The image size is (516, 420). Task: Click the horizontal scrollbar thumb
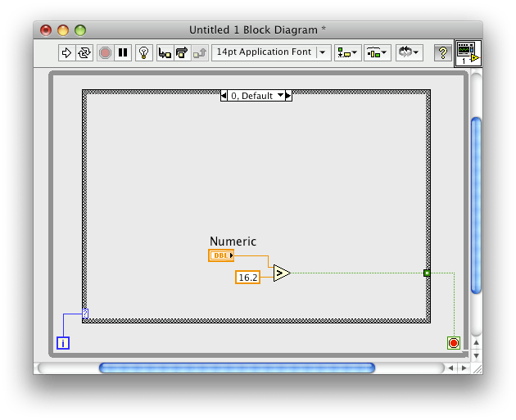tap(237, 368)
